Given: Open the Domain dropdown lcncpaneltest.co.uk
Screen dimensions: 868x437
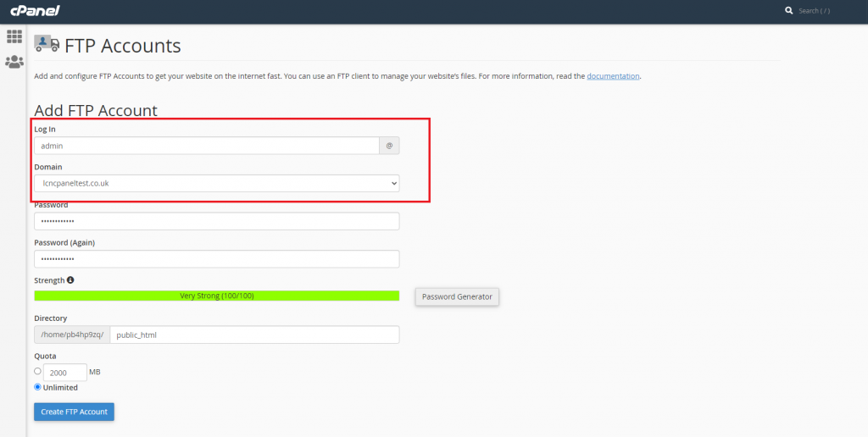Looking at the screenshot, I should (x=216, y=183).
